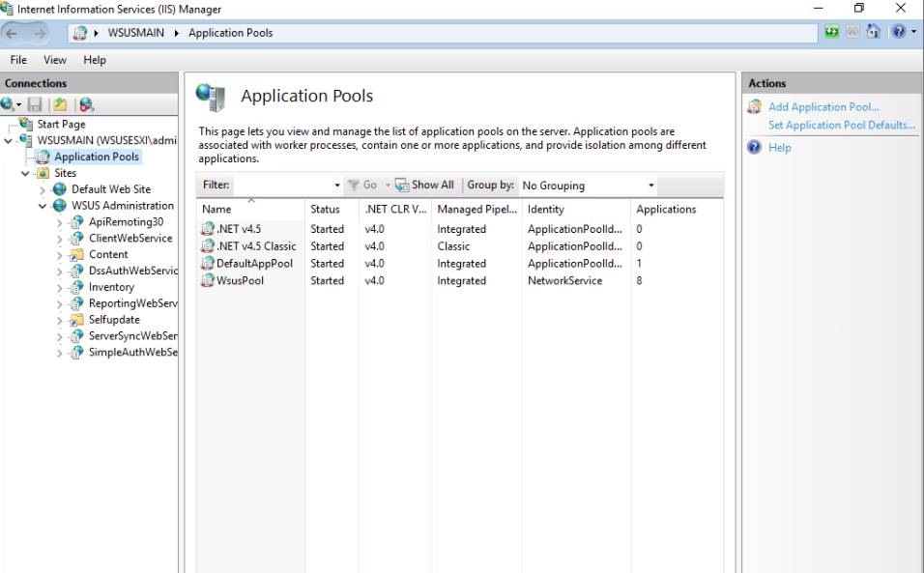Click the Refresh icon in the top toolbar
The image size is (924, 573).
(x=831, y=31)
